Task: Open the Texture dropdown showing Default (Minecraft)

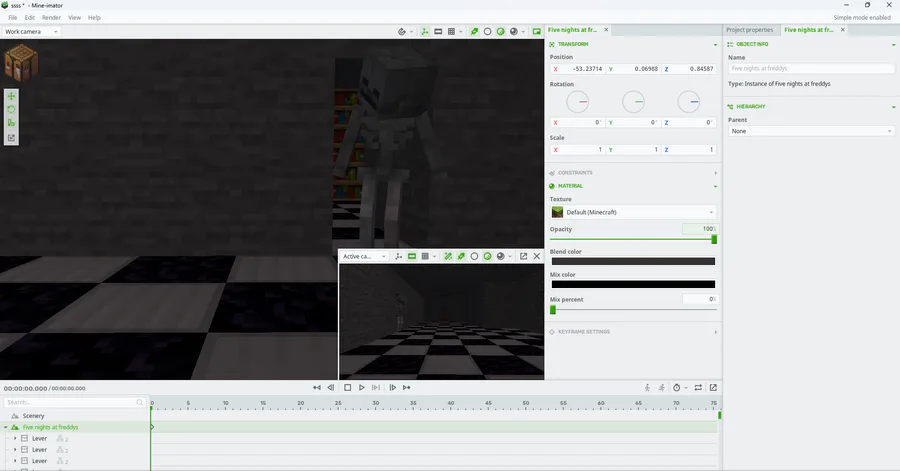Action: pyautogui.click(x=633, y=212)
